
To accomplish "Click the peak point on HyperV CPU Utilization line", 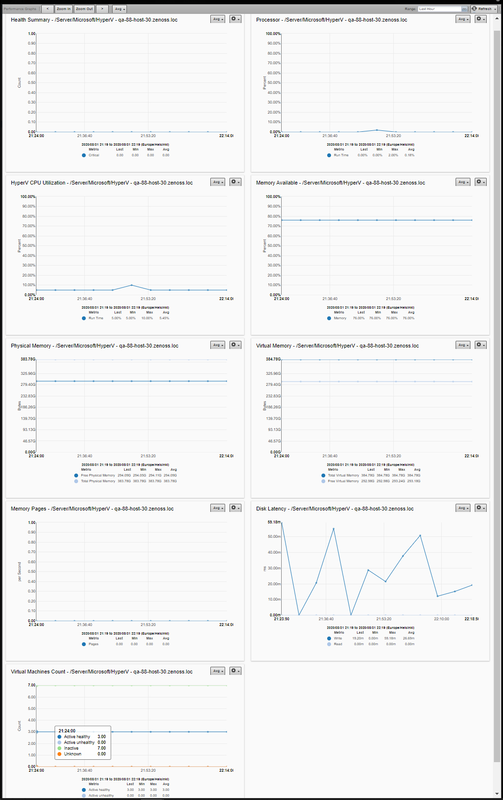I will point(132,285).
